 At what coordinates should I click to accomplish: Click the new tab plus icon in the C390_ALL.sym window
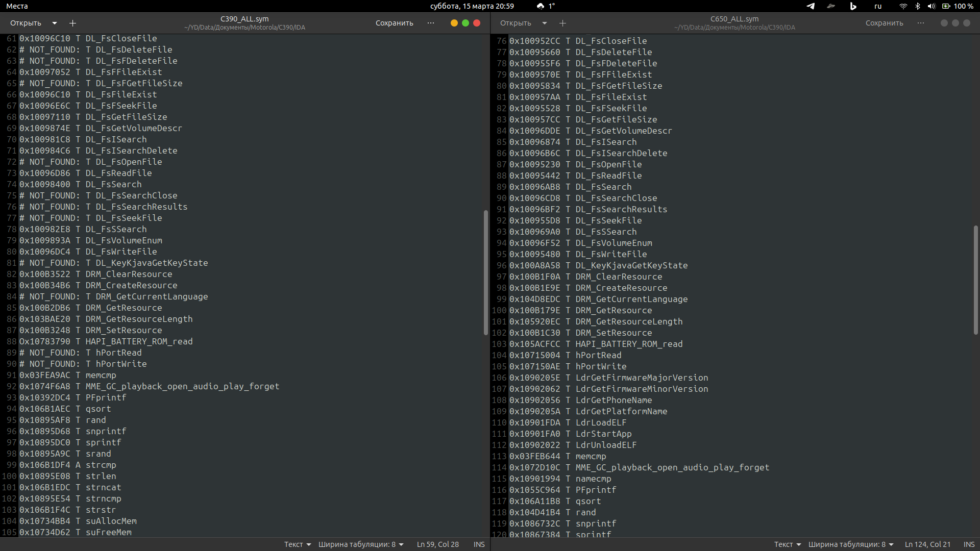coord(72,23)
